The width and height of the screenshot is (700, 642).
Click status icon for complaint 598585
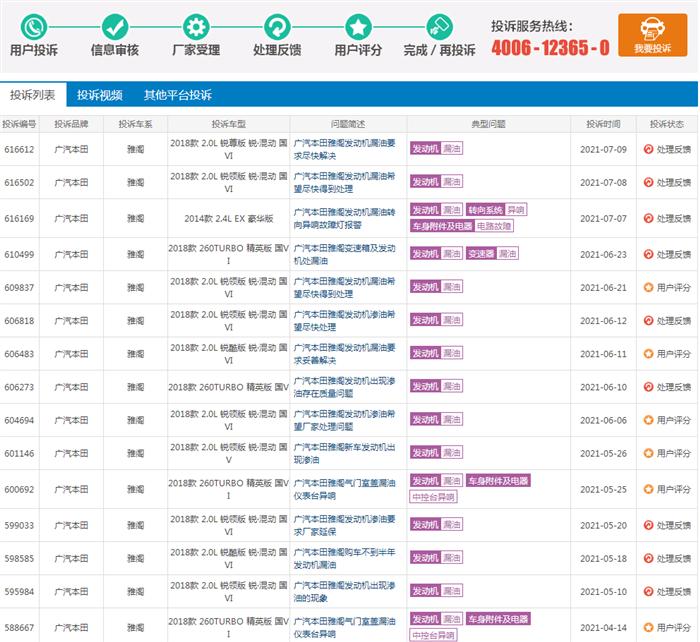[x=649, y=558]
